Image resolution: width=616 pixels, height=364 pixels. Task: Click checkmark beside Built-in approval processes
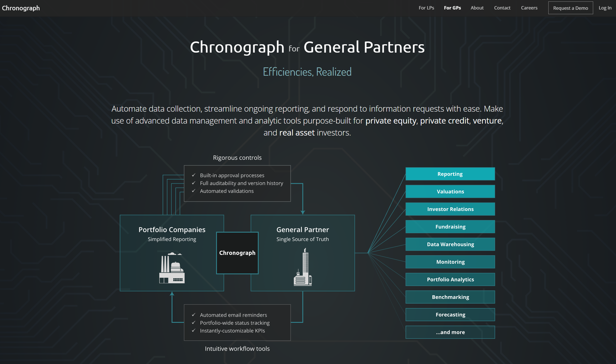(x=194, y=175)
